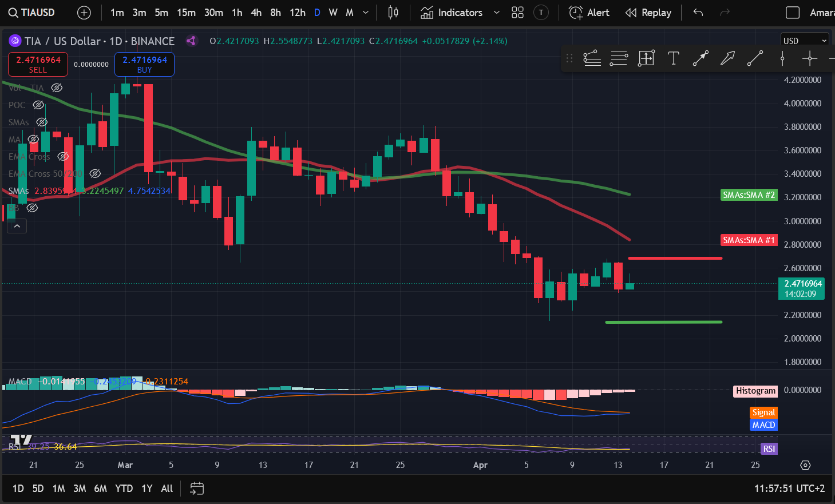Click the red horizontal resistance line
This screenshot has height=504, width=835.
pyautogui.click(x=675, y=259)
